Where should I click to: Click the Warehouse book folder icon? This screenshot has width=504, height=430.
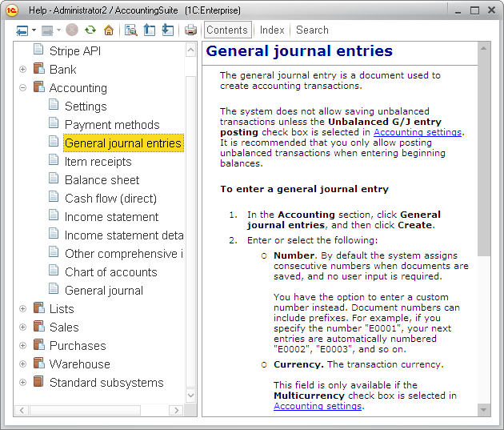[39, 363]
